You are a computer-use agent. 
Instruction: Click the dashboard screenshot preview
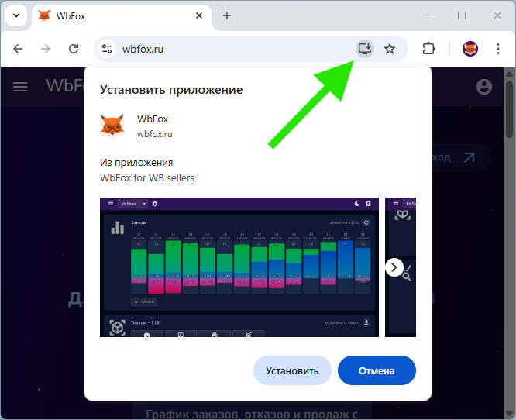[239, 267]
